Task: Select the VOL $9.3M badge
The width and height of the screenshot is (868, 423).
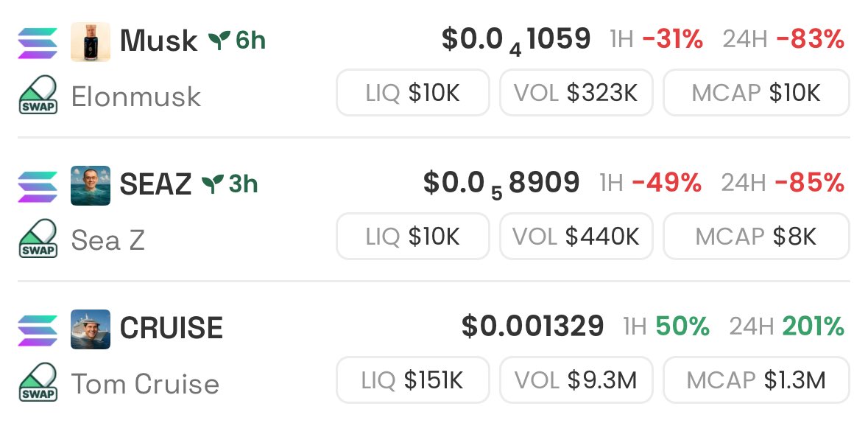Action: 576,380
